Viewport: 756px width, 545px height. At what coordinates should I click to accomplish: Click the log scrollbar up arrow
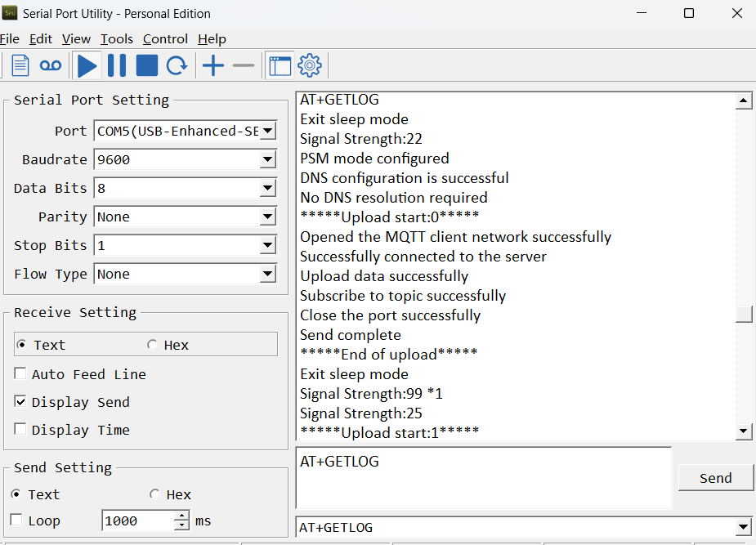click(x=744, y=101)
